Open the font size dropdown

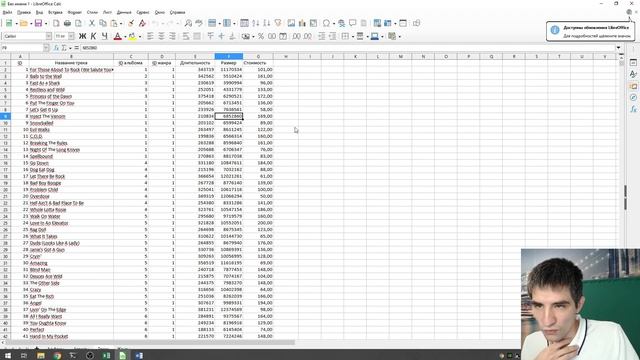pyautogui.click(x=71, y=36)
